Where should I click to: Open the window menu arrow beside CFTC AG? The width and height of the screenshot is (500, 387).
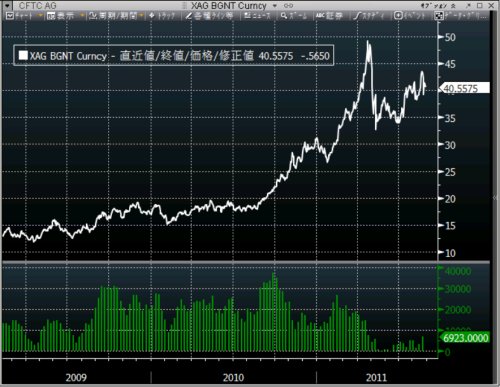pos(7,5)
